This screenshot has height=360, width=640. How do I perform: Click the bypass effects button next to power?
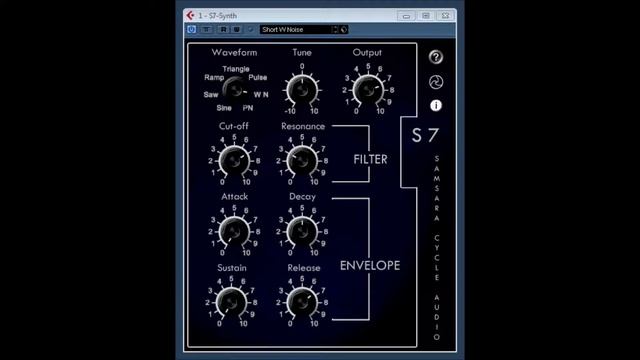(207, 29)
